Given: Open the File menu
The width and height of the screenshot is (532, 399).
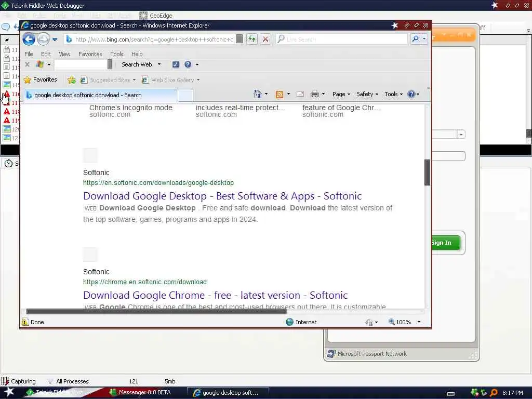Looking at the screenshot, I should (x=29, y=54).
